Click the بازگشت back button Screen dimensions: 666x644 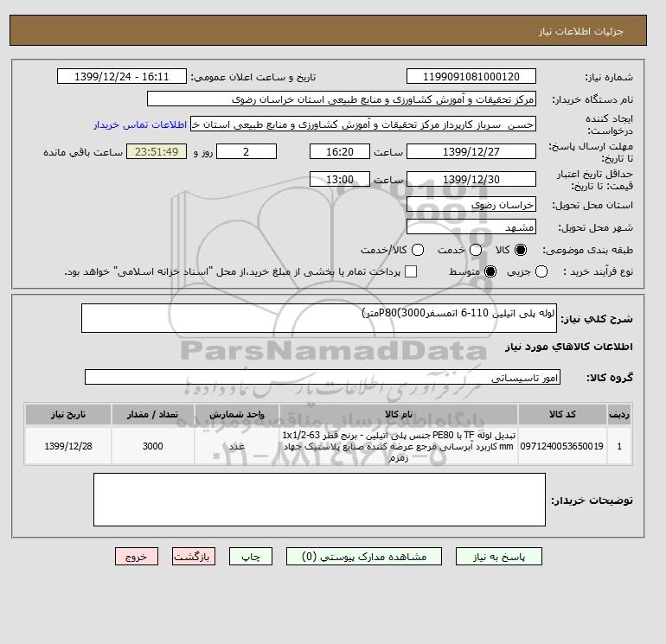coord(194,557)
